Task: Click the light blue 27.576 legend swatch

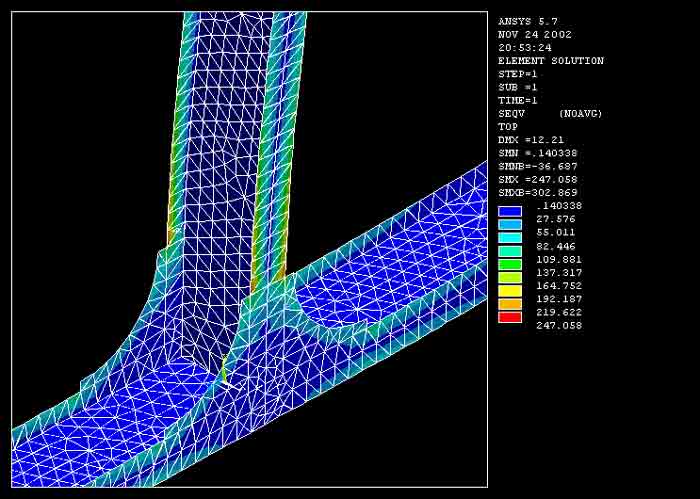Action: coord(510,225)
